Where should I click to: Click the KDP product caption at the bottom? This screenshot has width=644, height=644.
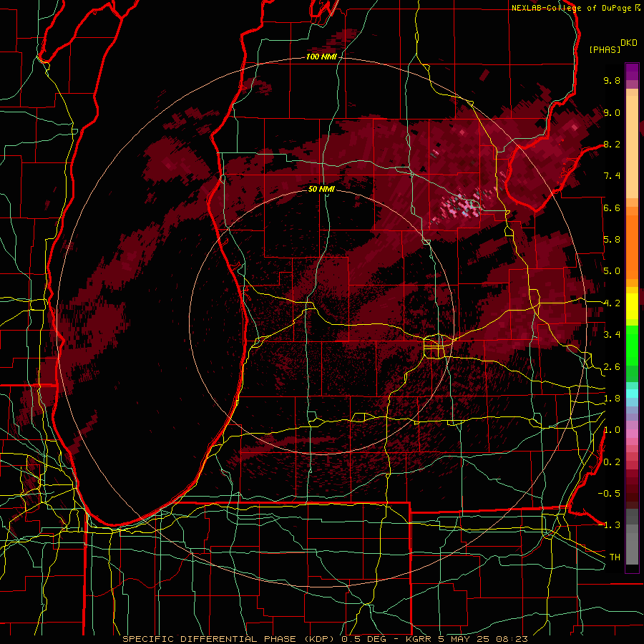coord(326,639)
